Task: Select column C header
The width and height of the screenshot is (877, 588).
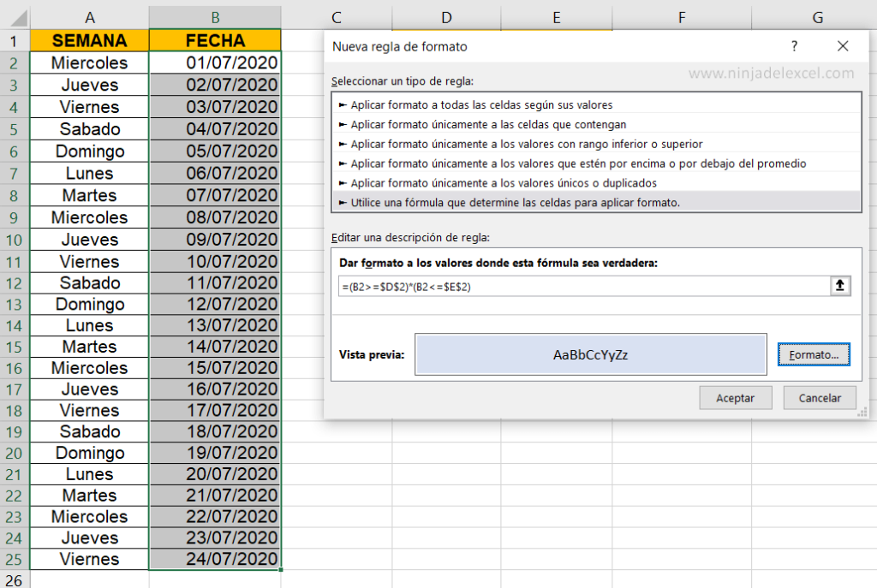Action: click(336, 18)
